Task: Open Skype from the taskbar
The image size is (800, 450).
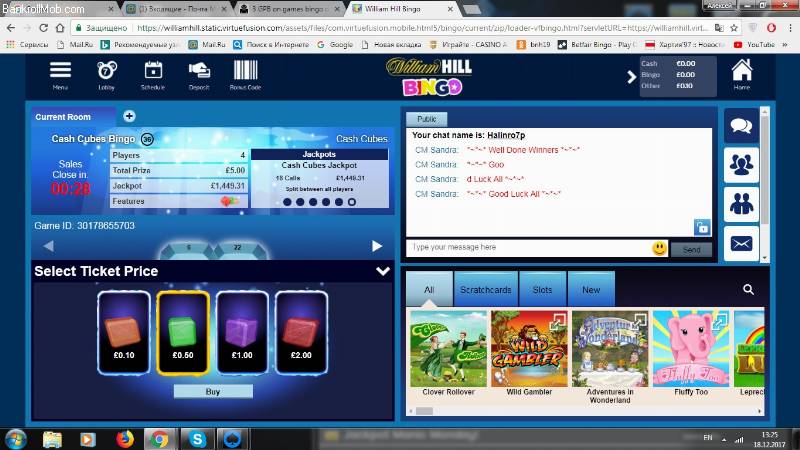Action: click(197, 439)
